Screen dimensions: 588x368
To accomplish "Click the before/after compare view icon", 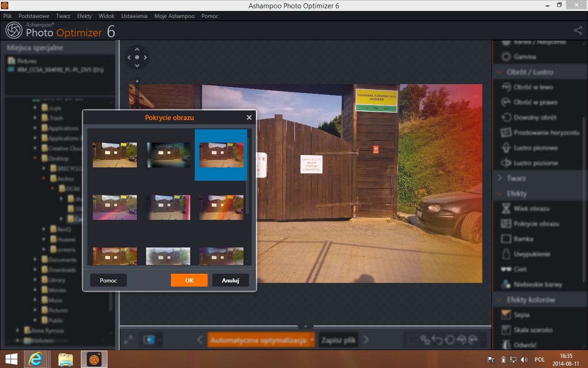I will click(149, 340).
